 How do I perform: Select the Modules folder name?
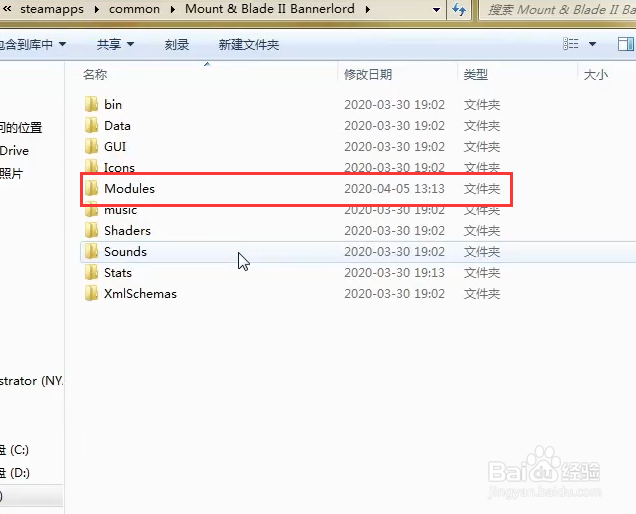point(129,189)
